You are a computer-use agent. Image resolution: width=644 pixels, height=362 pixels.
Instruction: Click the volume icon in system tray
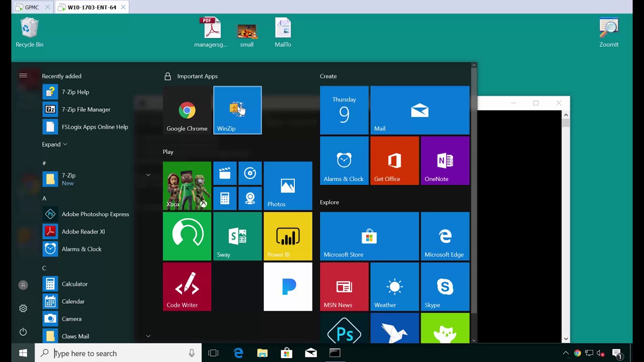(x=600, y=353)
